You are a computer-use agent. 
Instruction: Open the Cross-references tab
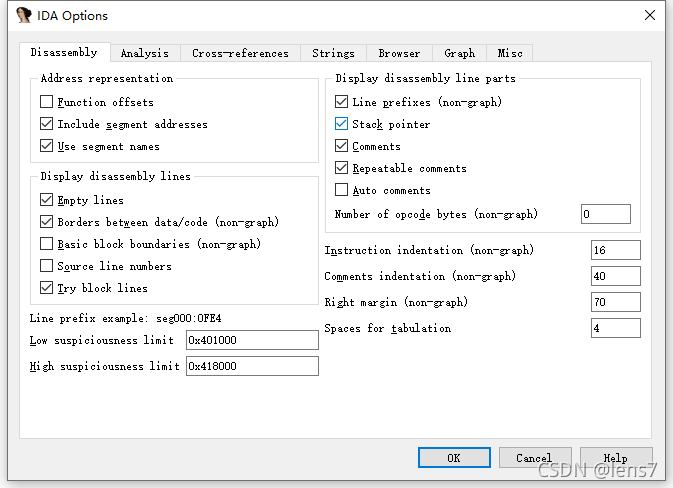(x=240, y=53)
